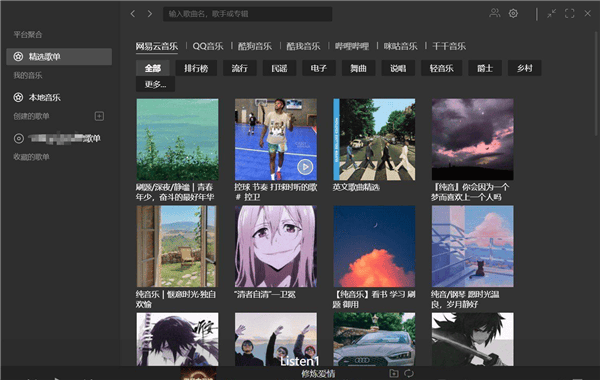This screenshot has height=380, width=600.
Task: Click the title "清者自清"—卫庄
Action: point(265,295)
